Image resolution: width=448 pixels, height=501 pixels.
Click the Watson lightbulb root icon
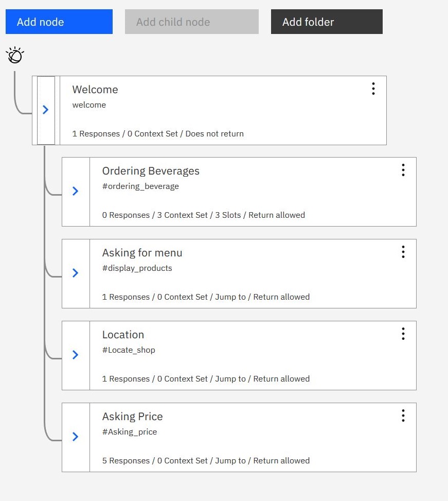pos(15,55)
